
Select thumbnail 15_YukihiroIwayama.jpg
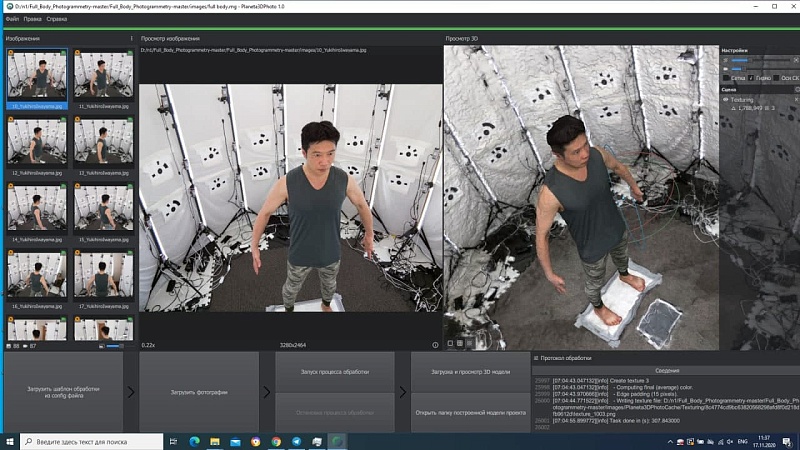point(104,212)
